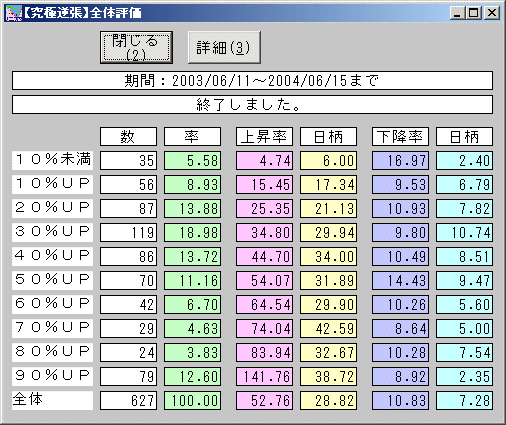Screen dimensions: 506x425
Task: Select purple fall-rate cell 8.64
Action: tap(400, 328)
